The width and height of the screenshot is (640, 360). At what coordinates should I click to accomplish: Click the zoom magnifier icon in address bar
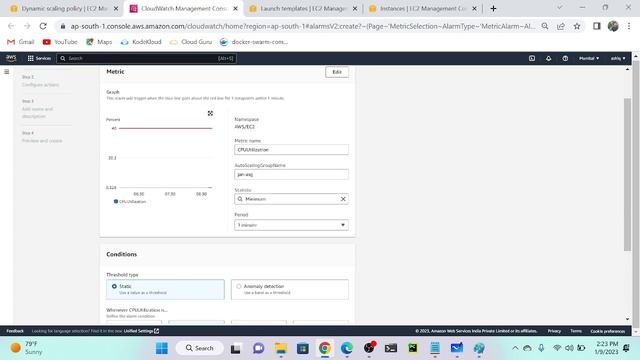tap(545, 26)
